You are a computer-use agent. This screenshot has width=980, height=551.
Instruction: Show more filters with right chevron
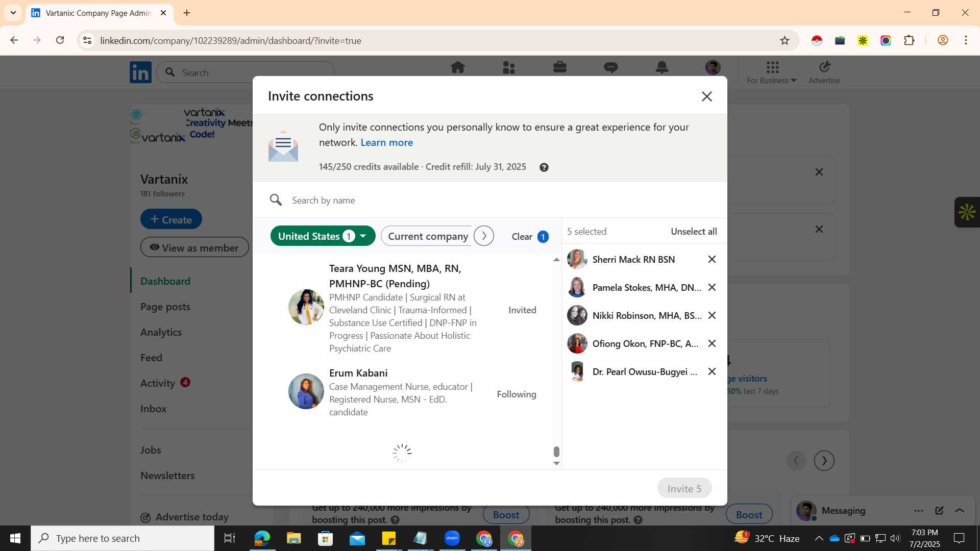[x=484, y=236]
